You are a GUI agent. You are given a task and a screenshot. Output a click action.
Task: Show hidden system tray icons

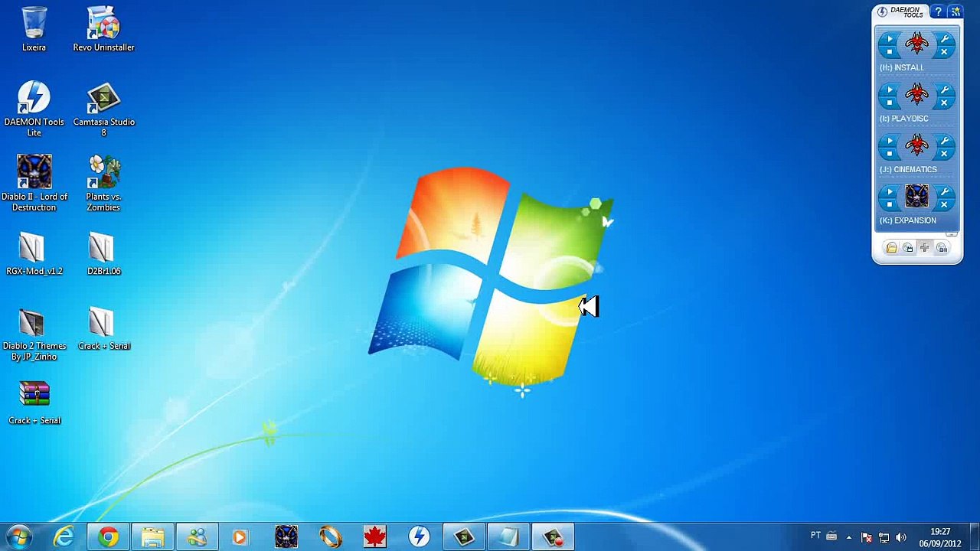click(849, 537)
